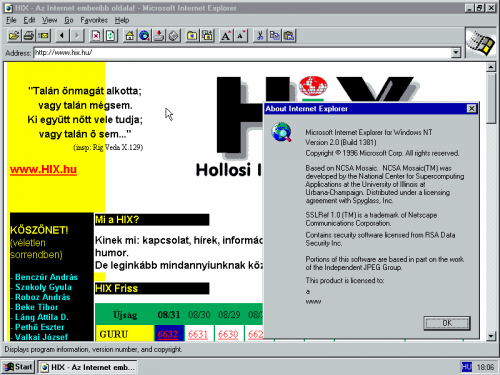Click the "KÖSZÖNET!" sidebar heading

[39, 230]
